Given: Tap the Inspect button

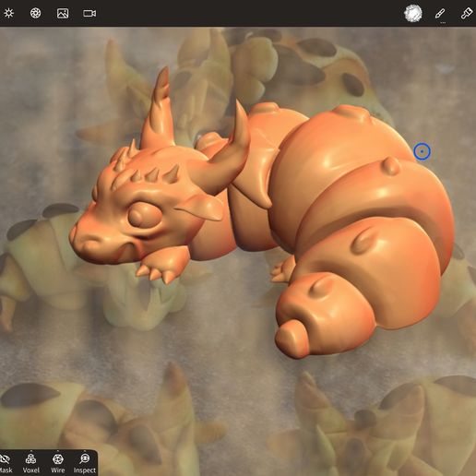Looking at the screenshot, I should coord(85,463).
